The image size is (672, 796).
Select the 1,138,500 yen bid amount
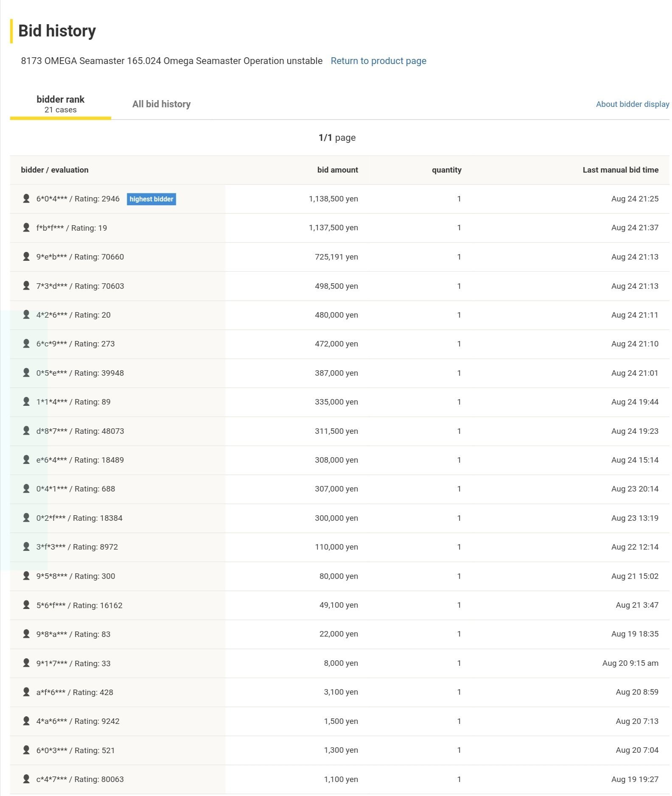pyautogui.click(x=333, y=199)
